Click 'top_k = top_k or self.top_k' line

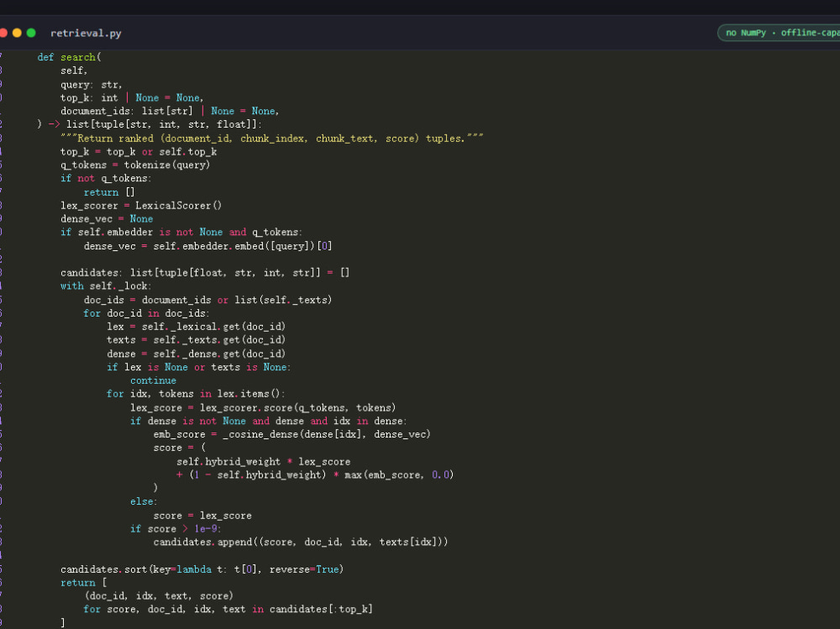(x=139, y=152)
